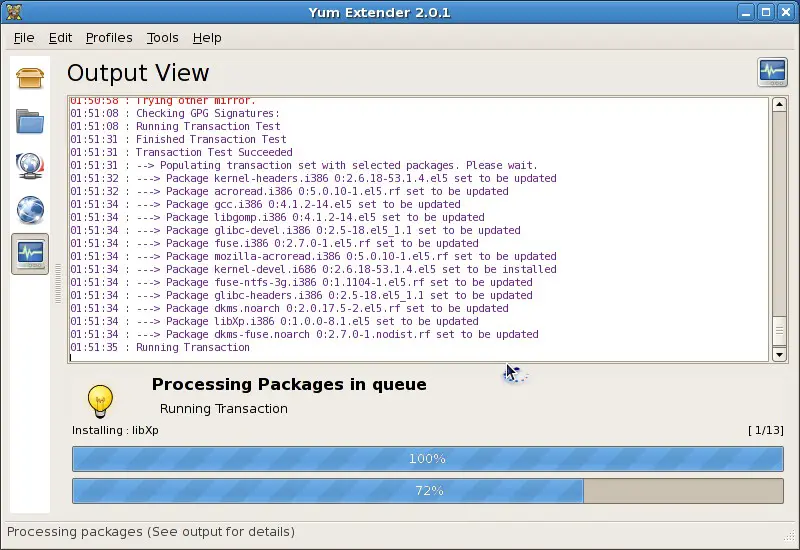Click the 'Processing Packages in queue' heading
800x550 pixels.
point(289,384)
